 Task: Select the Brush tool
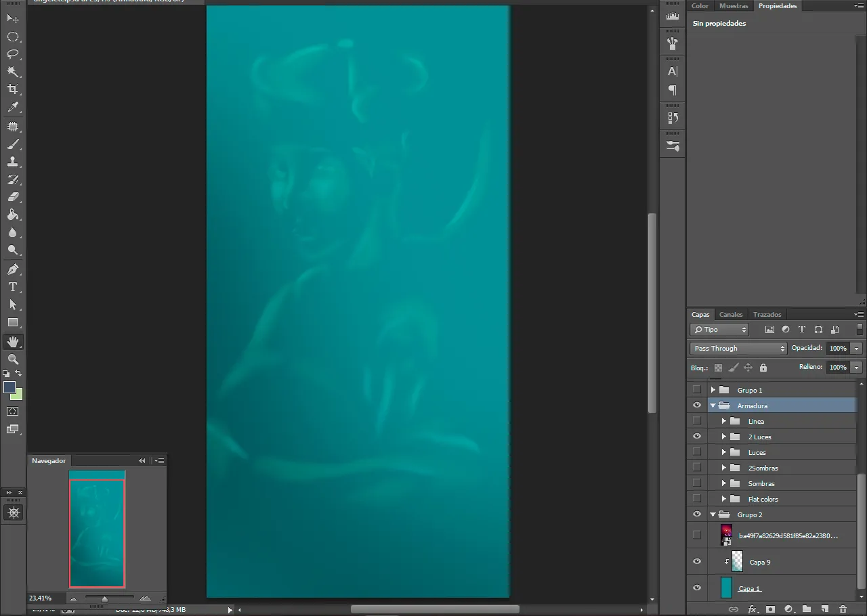[x=13, y=144]
